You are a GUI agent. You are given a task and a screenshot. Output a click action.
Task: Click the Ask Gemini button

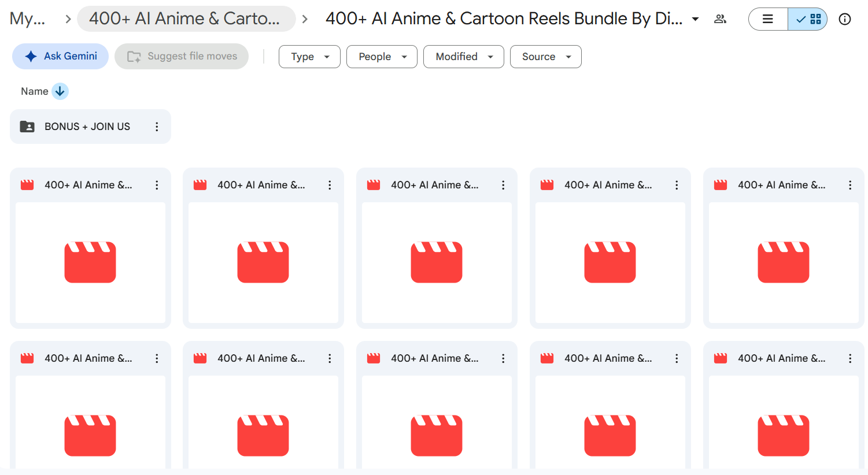[61, 56]
